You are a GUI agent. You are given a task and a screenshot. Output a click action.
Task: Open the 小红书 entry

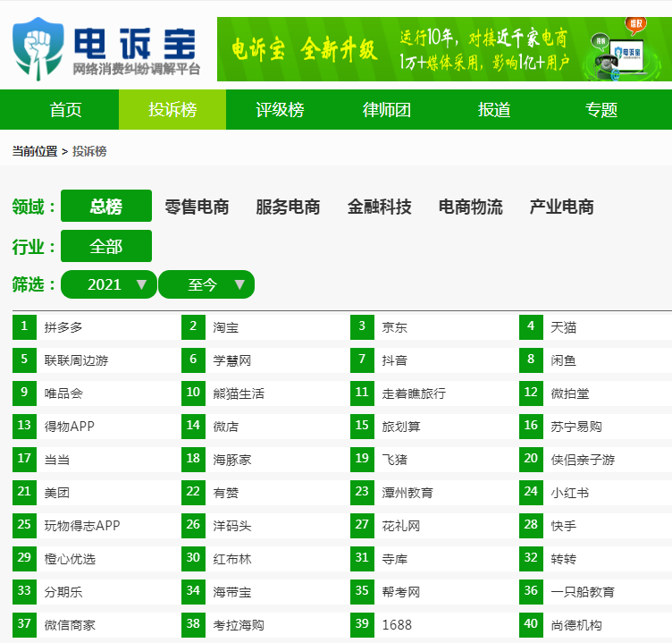pyautogui.click(x=570, y=493)
